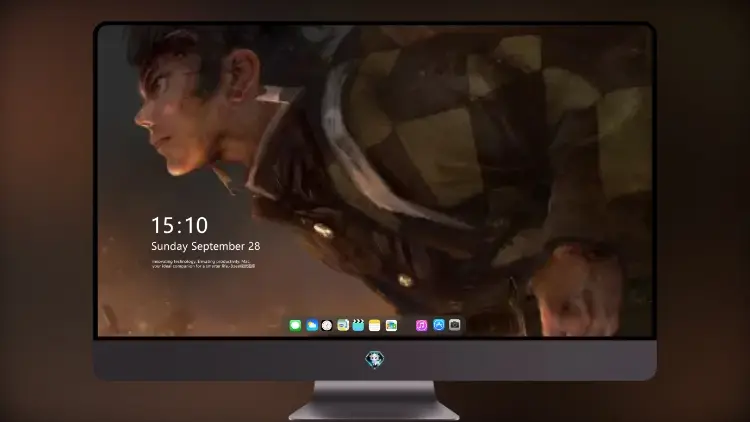Open the blue App Store icon
Image resolution: width=750 pixels, height=422 pixels.
click(439, 325)
